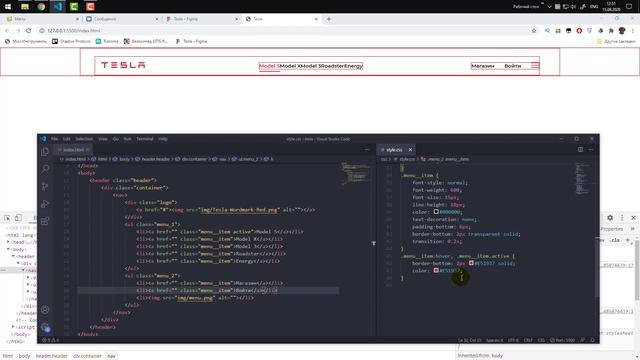
Task: Click the Accounts icon in VS Code activity bar
Action: click(x=45, y=310)
